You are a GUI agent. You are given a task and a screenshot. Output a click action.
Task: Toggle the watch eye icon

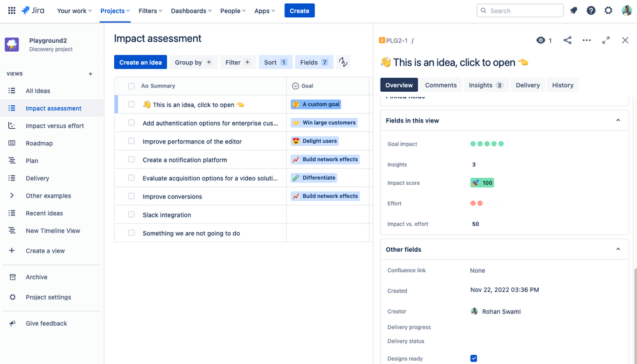pos(541,40)
